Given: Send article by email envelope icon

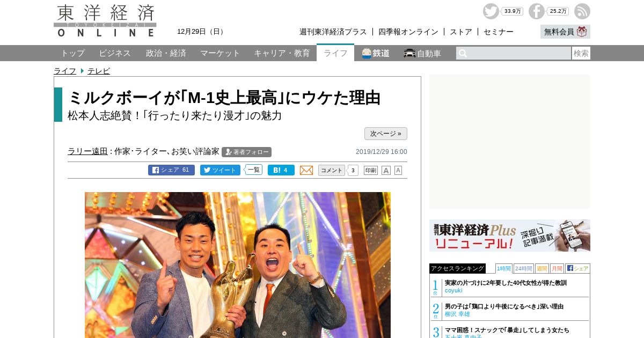Looking at the screenshot, I should [306, 170].
